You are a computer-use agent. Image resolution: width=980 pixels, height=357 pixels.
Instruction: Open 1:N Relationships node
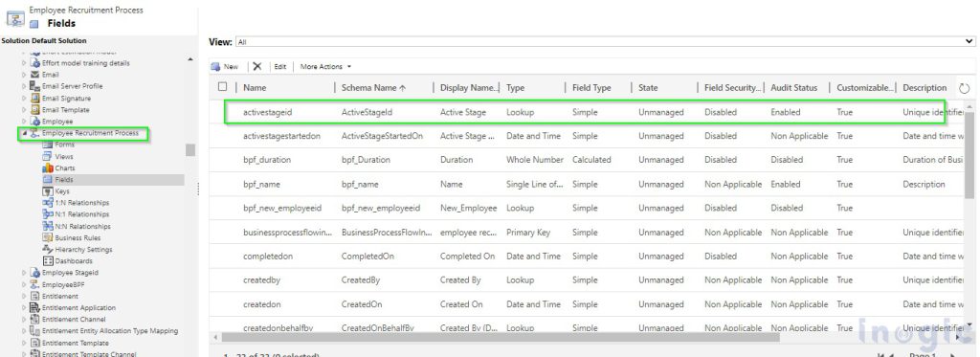click(x=82, y=203)
